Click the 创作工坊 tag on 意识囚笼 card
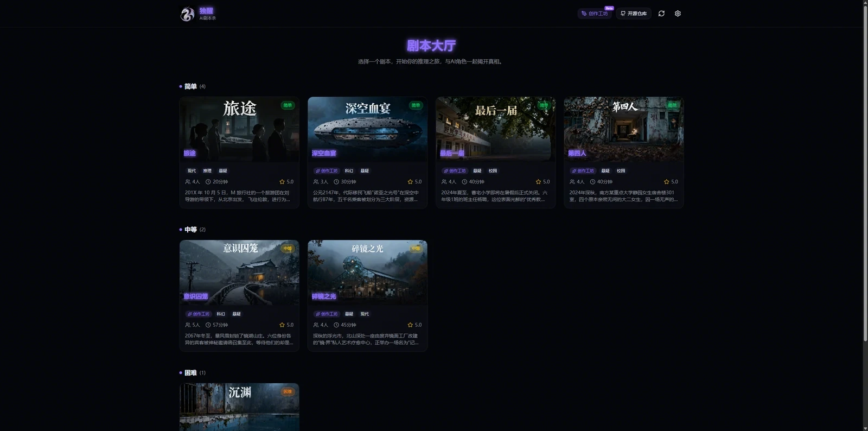Viewport: 868px width, 431px height. click(199, 314)
